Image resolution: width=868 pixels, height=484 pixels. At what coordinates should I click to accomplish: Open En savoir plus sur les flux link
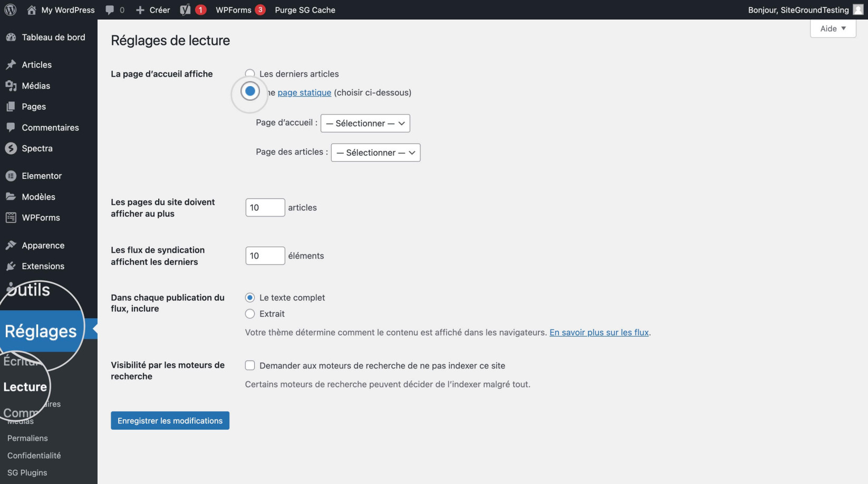(x=599, y=333)
